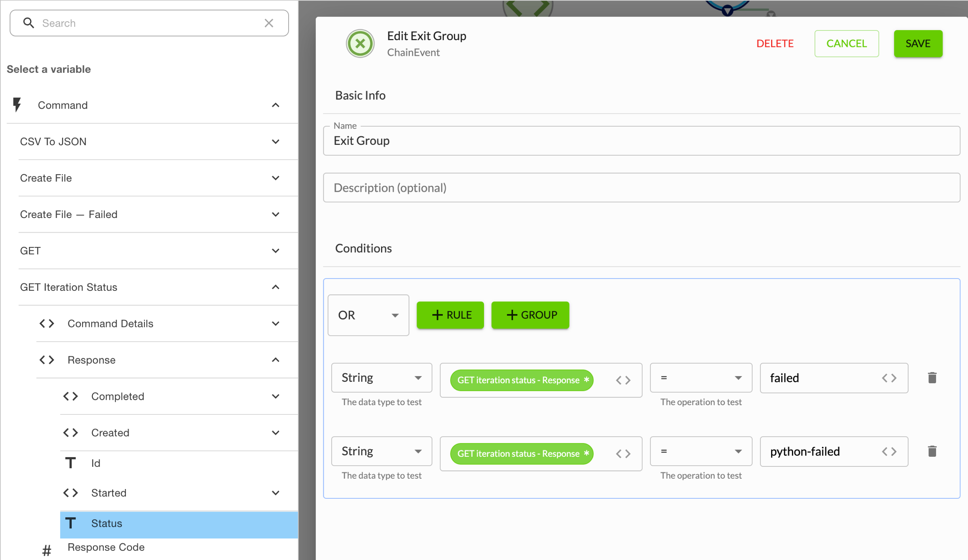Click the 'python-failed' value field
Screen dimensions: 968x560
pos(834,451)
